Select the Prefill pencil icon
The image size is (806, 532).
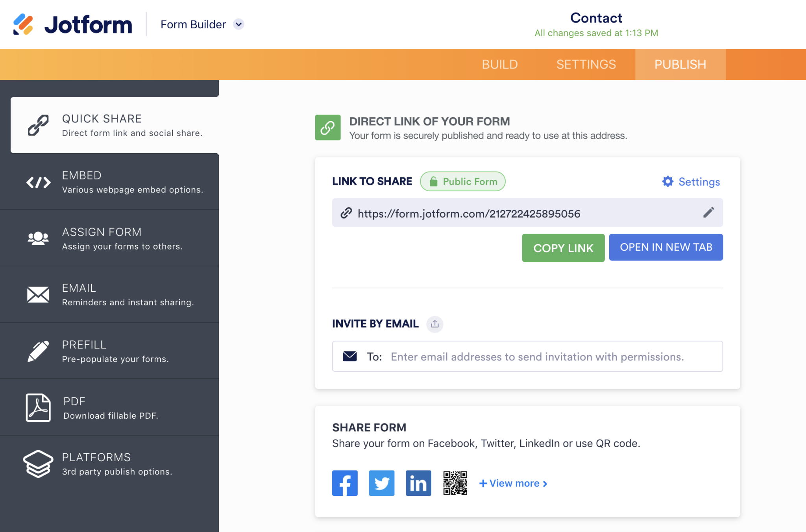coord(38,351)
